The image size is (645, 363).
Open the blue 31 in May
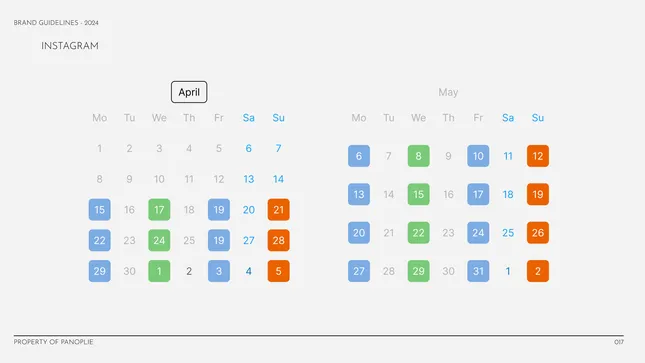[x=478, y=271]
